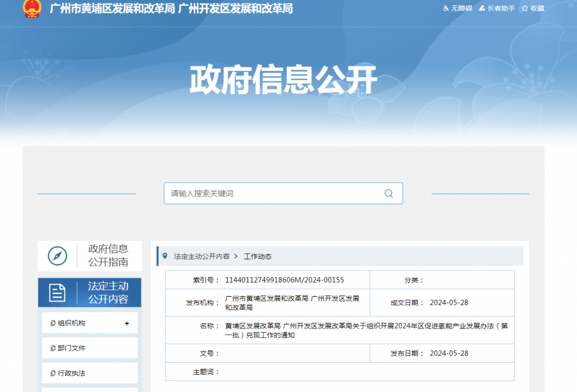
Task: Click small page icon beside 行政执法
Action: tap(53, 373)
